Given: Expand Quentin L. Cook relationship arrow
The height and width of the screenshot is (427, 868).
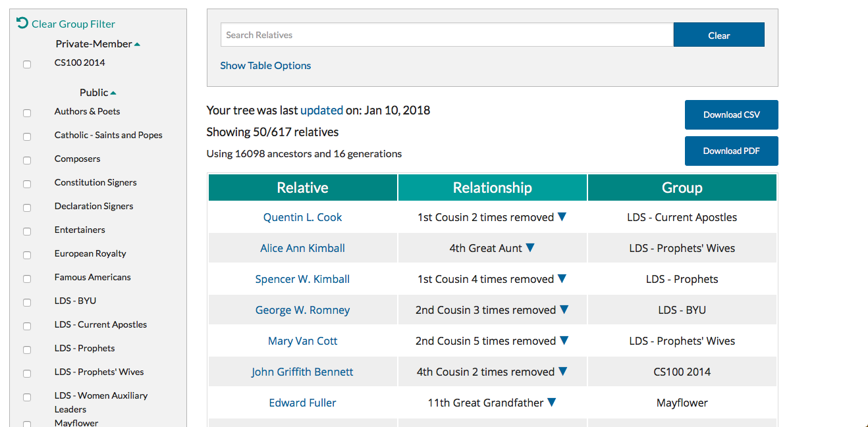Looking at the screenshot, I should coord(562,217).
